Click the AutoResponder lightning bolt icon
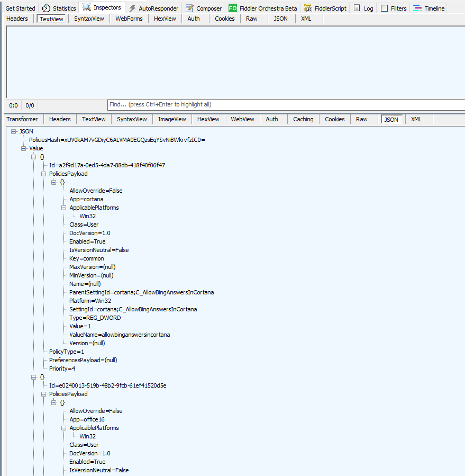This screenshot has width=465, height=476. click(x=132, y=8)
